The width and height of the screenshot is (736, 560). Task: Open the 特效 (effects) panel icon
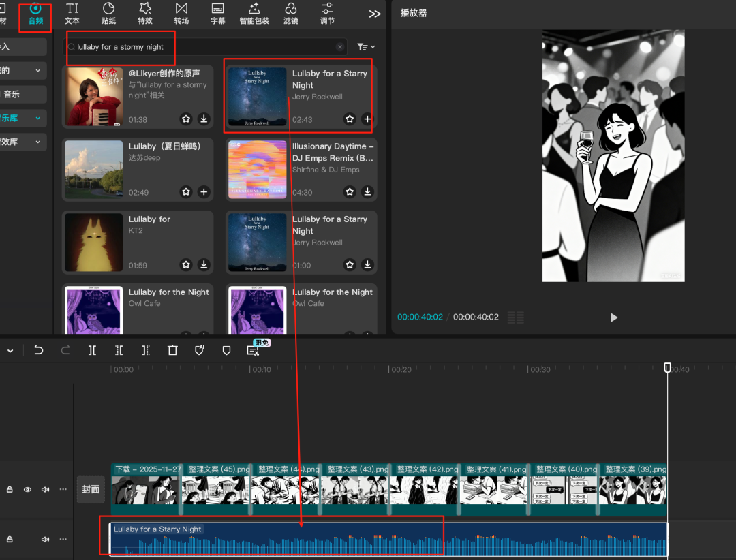coord(144,13)
